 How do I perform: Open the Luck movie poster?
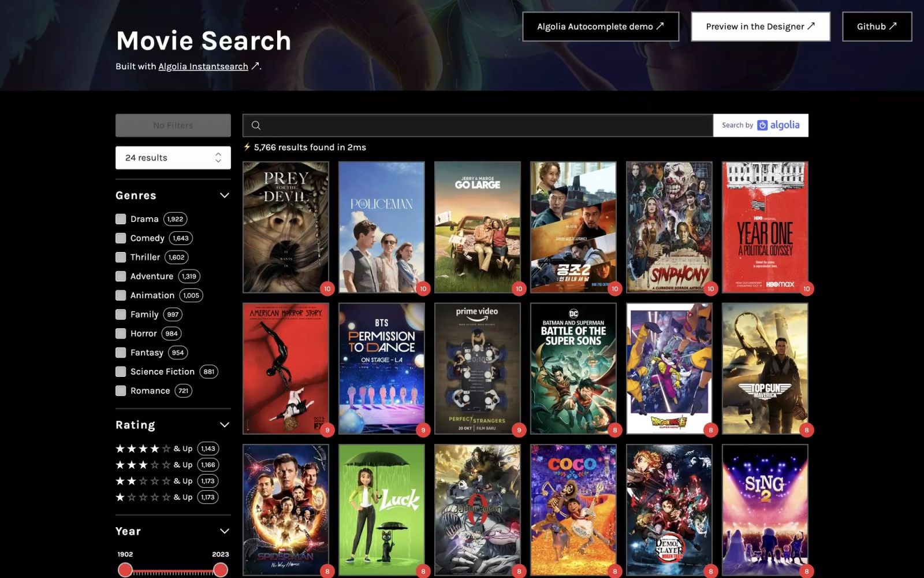coord(382,510)
